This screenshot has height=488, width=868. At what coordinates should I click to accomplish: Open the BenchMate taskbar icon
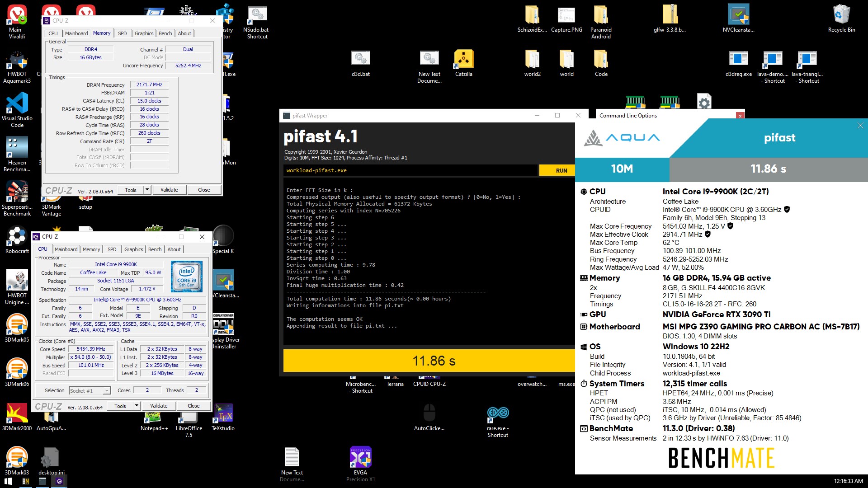[x=25, y=481]
